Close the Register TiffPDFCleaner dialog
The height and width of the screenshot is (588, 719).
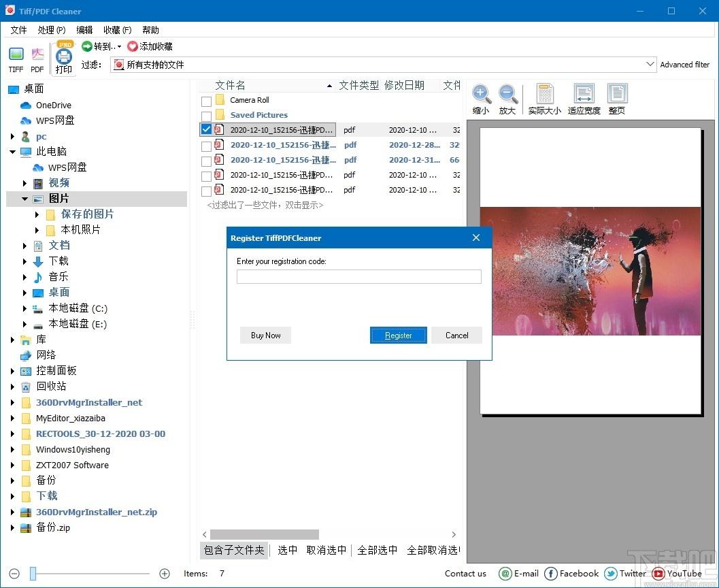click(x=476, y=238)
